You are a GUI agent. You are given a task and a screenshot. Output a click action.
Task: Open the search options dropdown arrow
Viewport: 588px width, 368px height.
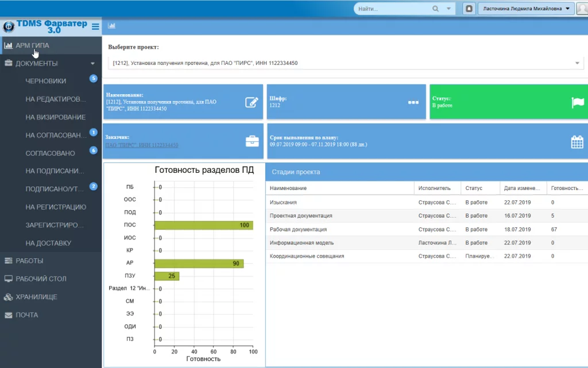click(448, 9)
